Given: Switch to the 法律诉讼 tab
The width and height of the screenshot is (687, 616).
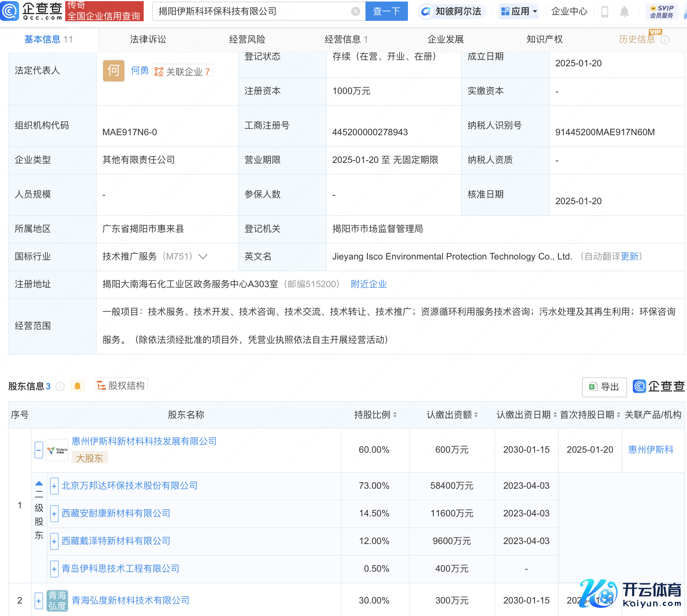Looking at the screenshot, I should tap(148, 39).
